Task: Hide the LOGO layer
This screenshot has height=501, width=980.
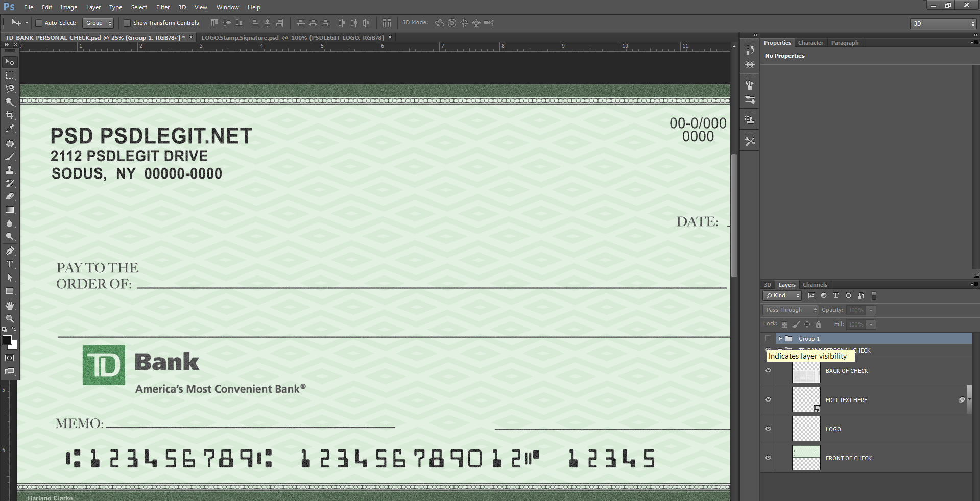Action: tap(768, 429)
